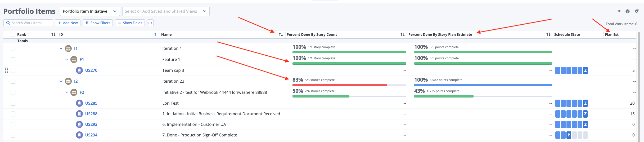Click the Search Work Items field
644x142 pixels.
point(29,23)
